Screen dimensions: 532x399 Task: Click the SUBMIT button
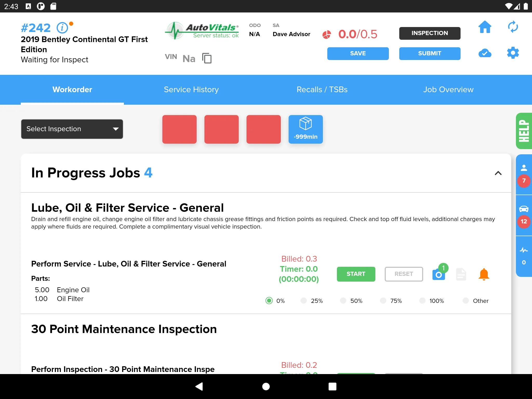(x=430, y=53)
